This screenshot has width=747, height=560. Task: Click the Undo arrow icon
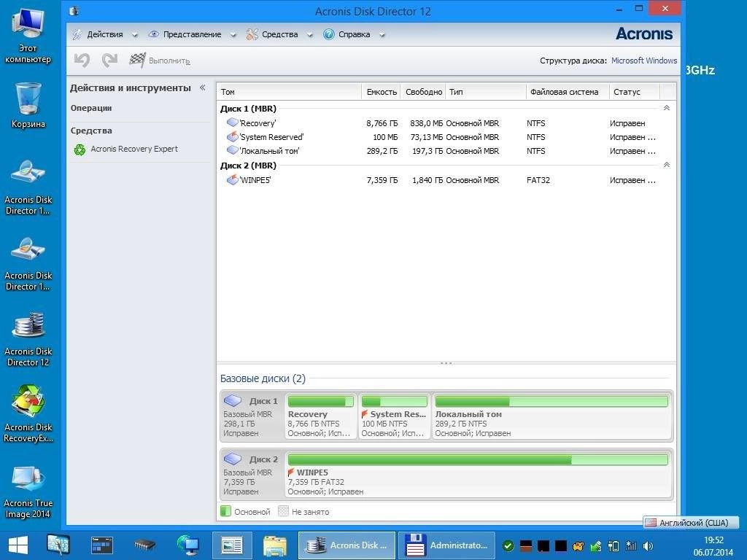click(x=81, y=60)
